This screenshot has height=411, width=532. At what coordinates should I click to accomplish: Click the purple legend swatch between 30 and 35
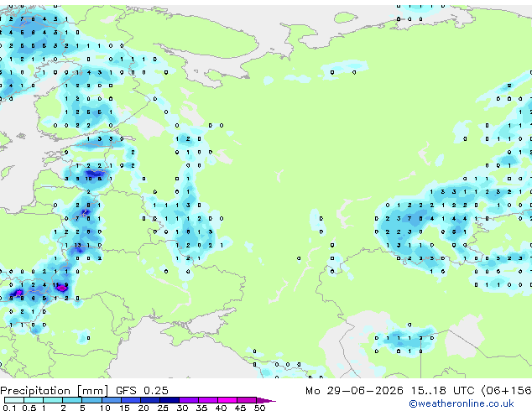tap(189, 400)
